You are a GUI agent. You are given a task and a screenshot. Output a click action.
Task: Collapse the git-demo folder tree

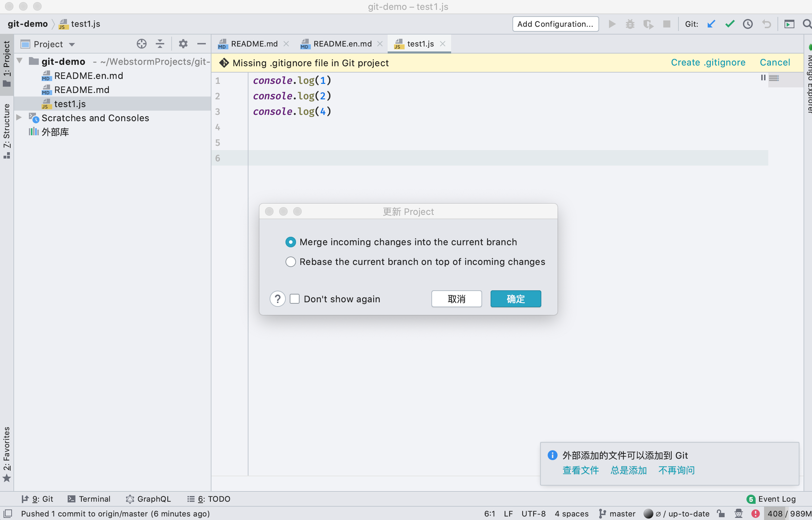[x=20, y=61]
